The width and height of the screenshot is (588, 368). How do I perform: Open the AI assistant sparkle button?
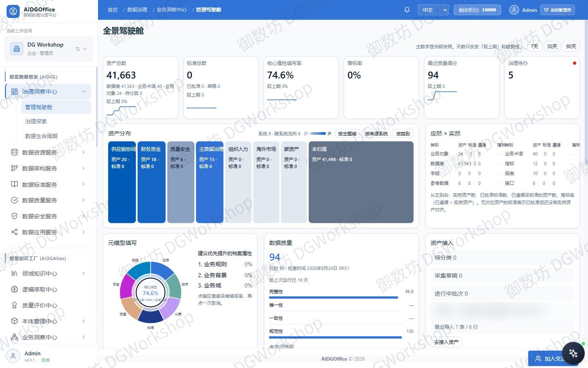point(573,353)
